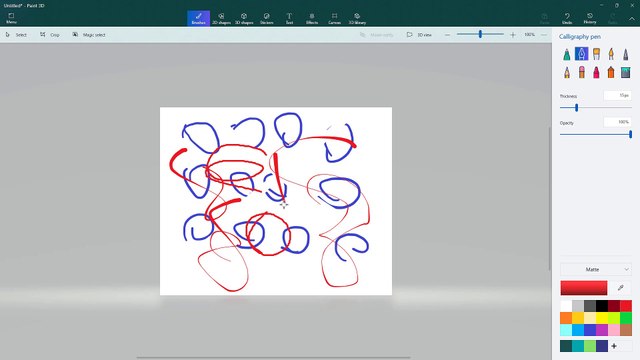Click the Paste button
Viewport: 640px width, 360px height.
544,18
